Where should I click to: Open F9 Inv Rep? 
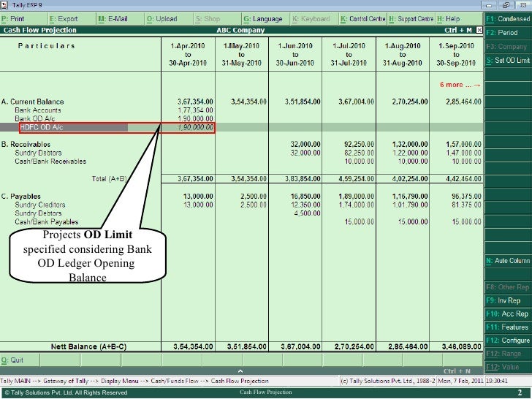pyautogui.click(x=508, y=300)
